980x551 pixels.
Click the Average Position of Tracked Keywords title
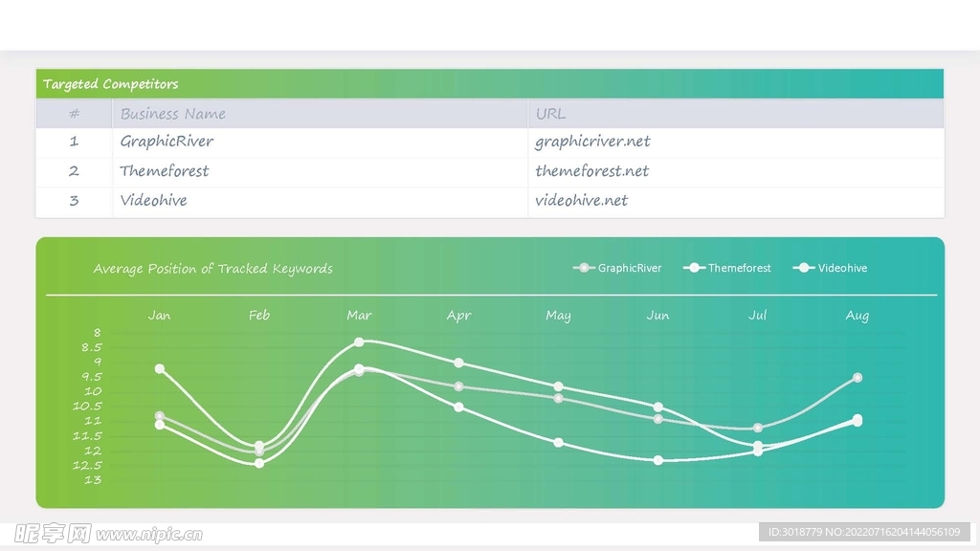point(212,269)
